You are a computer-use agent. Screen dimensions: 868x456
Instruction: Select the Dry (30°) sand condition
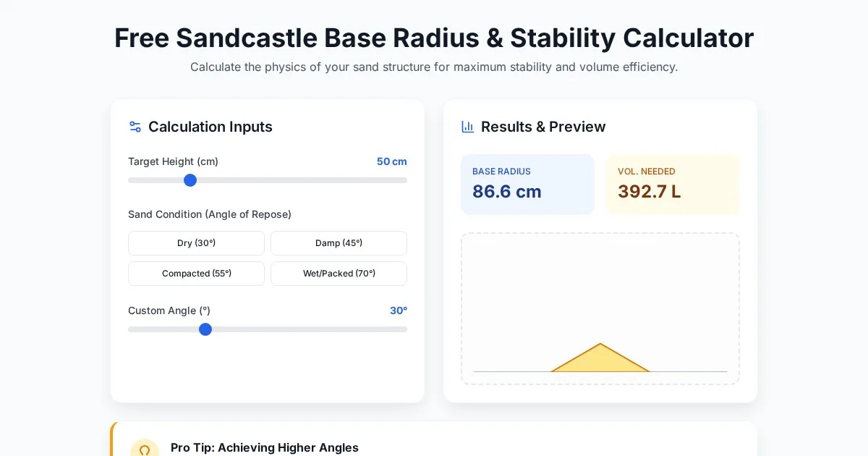196,243
